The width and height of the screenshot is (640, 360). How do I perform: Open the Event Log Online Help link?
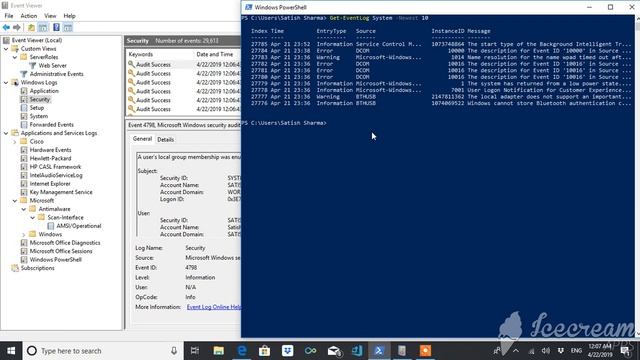tap(214, 307)
